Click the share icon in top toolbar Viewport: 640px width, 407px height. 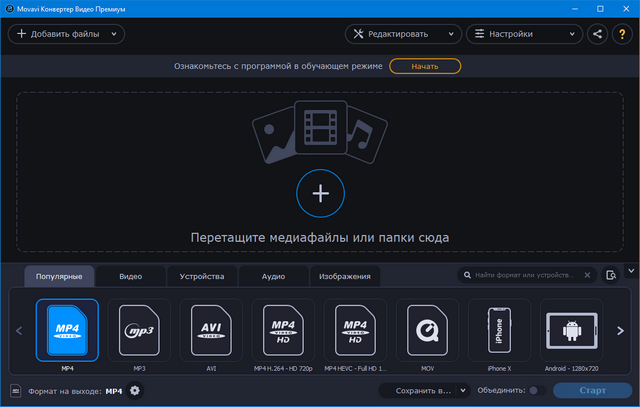[598, 34]
